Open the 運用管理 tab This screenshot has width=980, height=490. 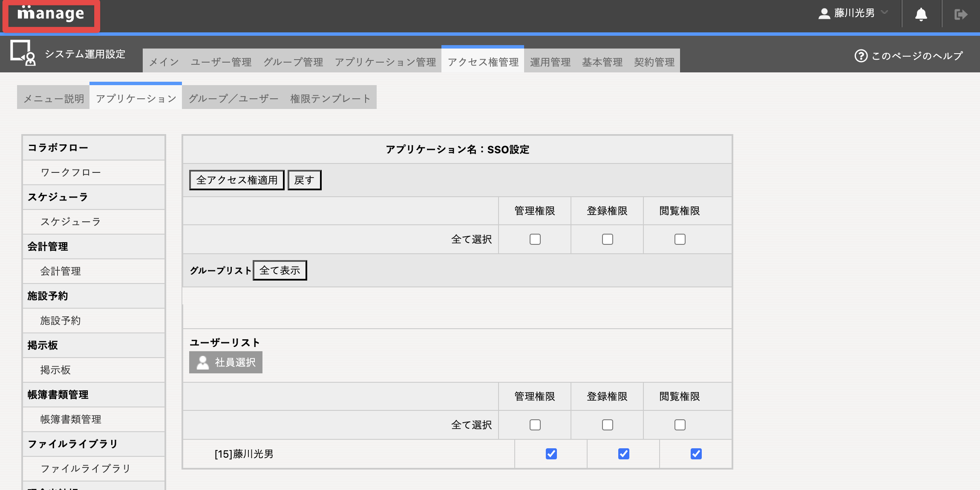coord(550,62)
